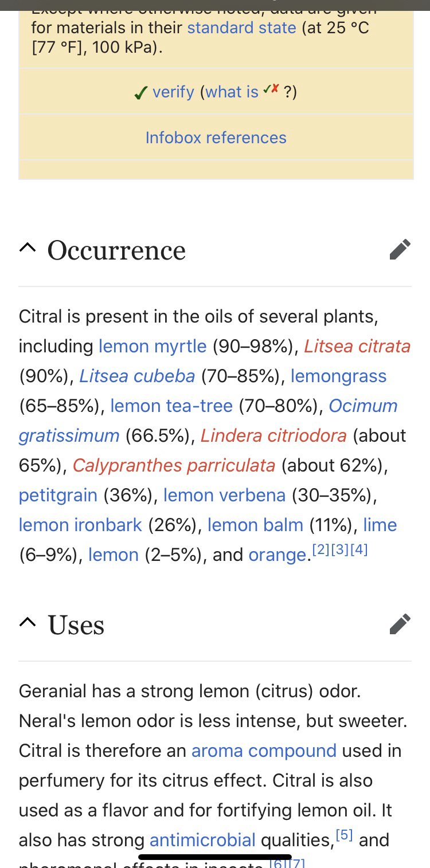Open the Infobox references link
The image size is (430, 868).
coord(216,138)
